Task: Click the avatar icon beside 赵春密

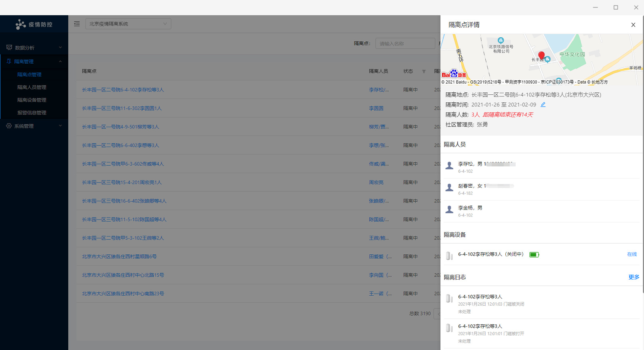Action: click(449, 187)
